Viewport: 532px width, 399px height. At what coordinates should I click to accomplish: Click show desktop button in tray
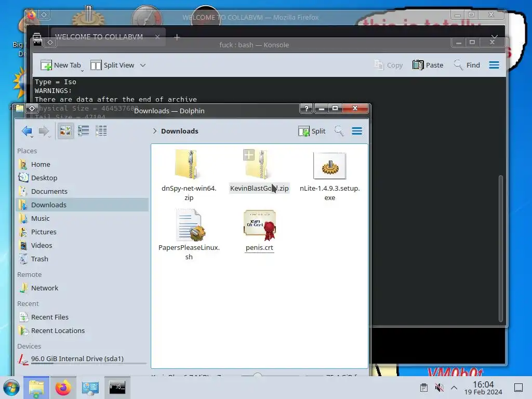518,388
